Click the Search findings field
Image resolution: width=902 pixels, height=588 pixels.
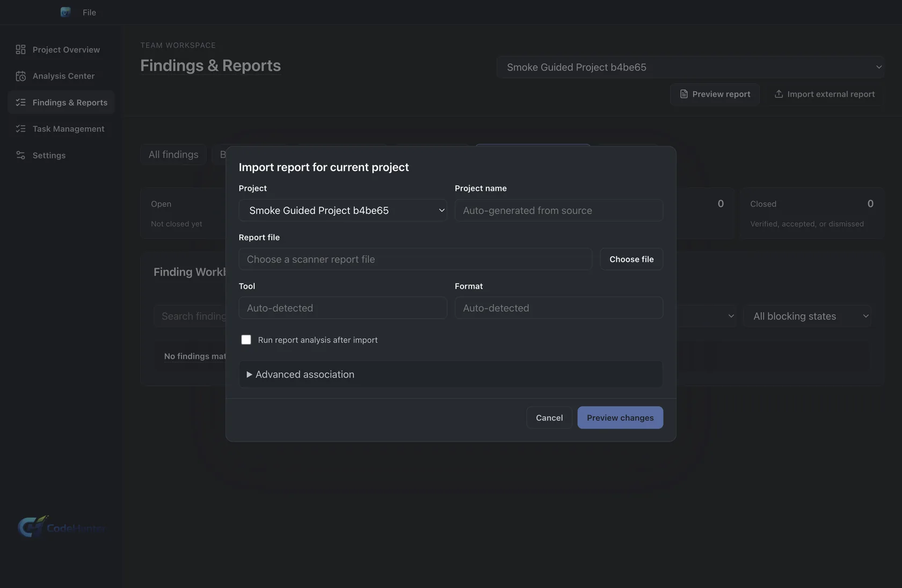click(191, 316)
